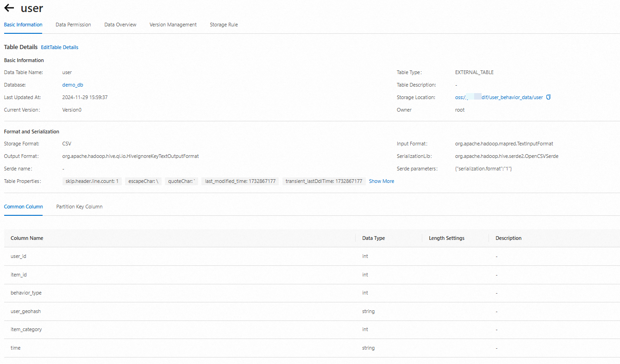Click the string data type for time
The width and height of the screenshot is (620, 364).
point(369,348)
